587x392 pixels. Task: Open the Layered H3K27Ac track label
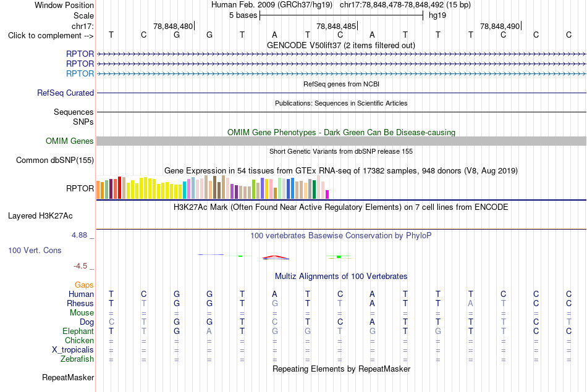click(x=40, y=216)
